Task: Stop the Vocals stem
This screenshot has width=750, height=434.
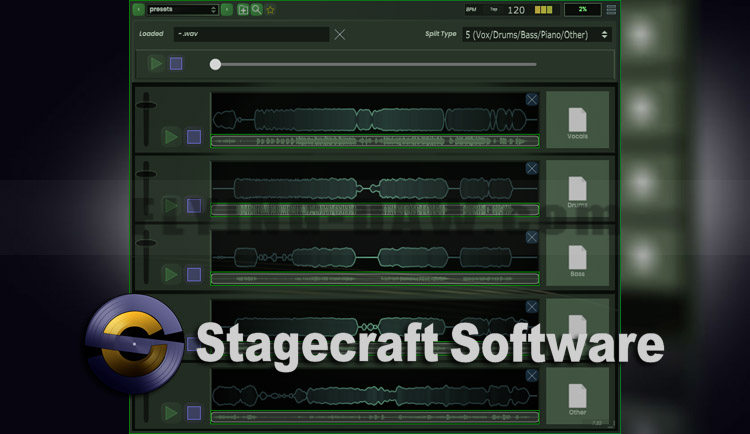Action: point(194,137)
